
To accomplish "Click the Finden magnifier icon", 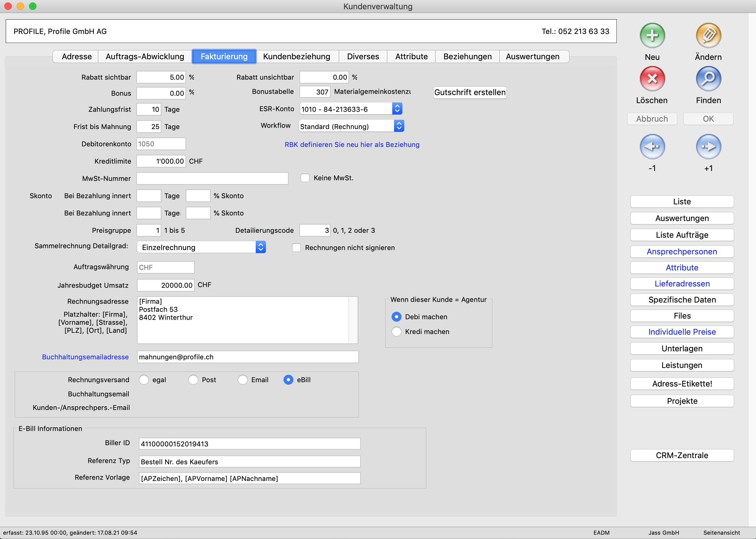I will [x=708, y=79].
